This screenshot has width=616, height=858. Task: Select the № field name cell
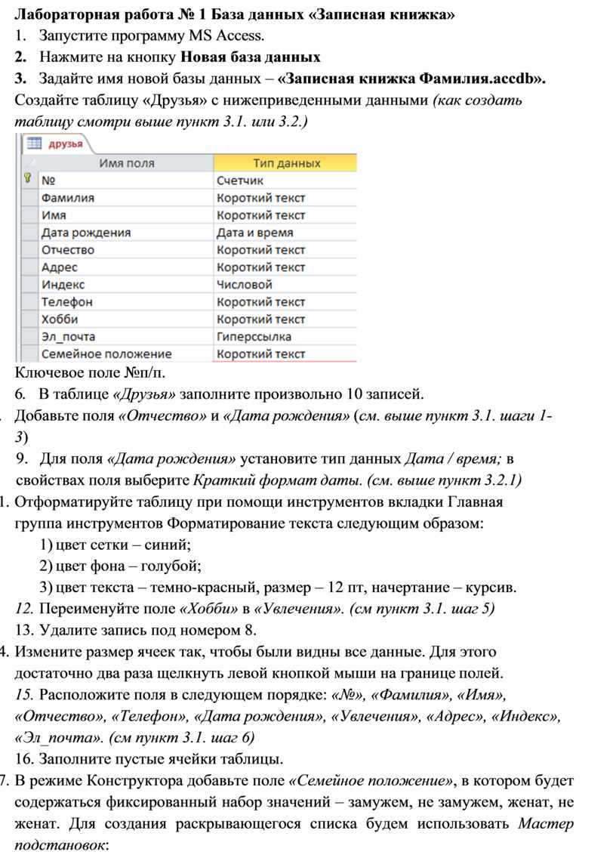[x=126, y=180]
